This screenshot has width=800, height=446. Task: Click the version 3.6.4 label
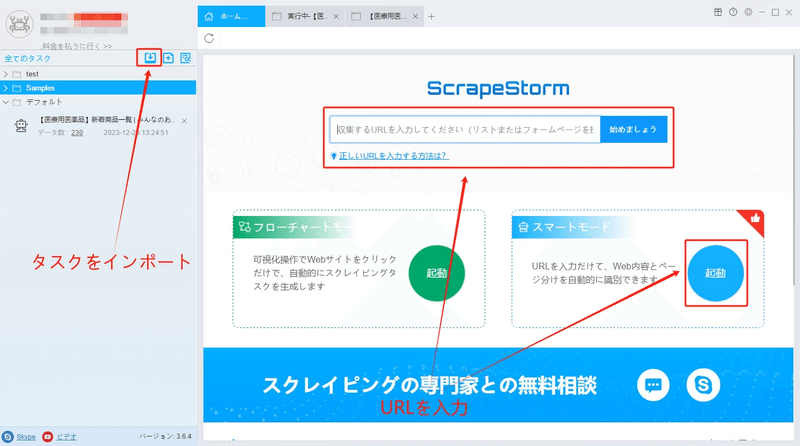click(x=165, y=437)
